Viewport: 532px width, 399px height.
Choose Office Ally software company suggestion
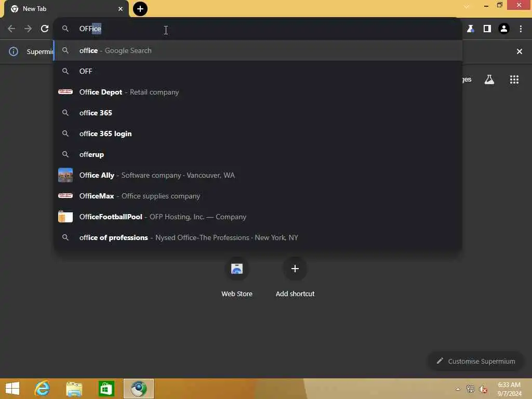(258, 175)
